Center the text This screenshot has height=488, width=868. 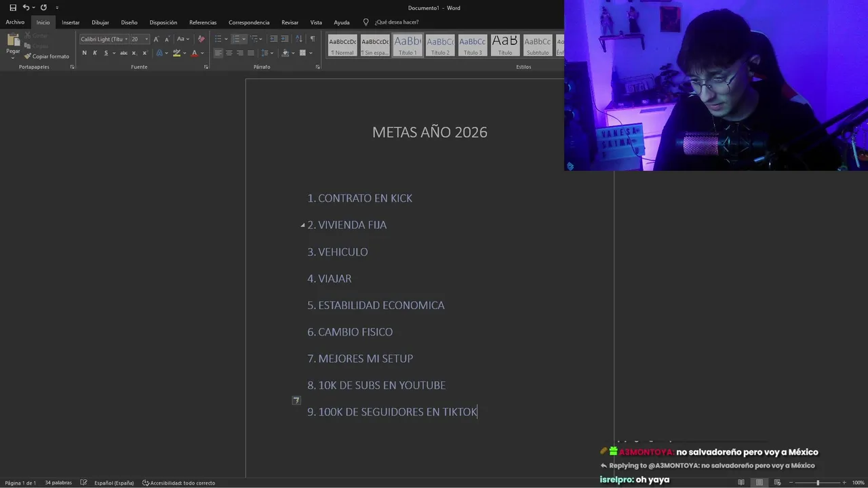click(x=229, y=53)
